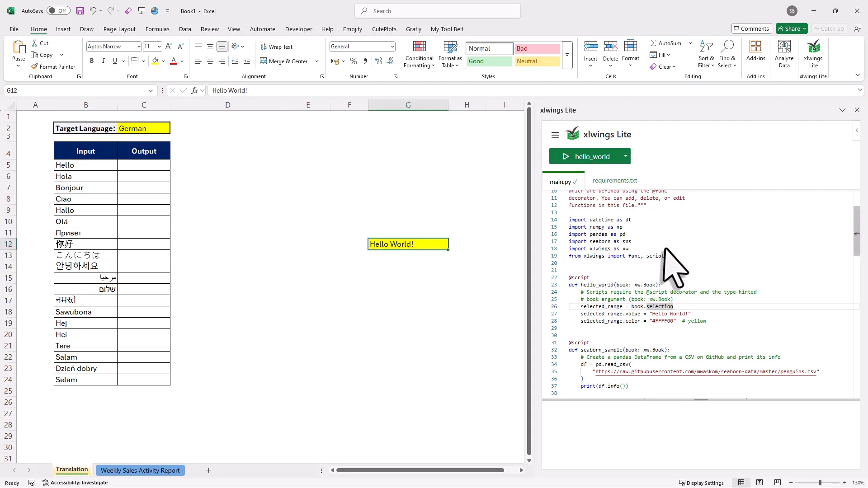Toggle bold formatting
Screen dimensions: 868x488
point(91,61)
